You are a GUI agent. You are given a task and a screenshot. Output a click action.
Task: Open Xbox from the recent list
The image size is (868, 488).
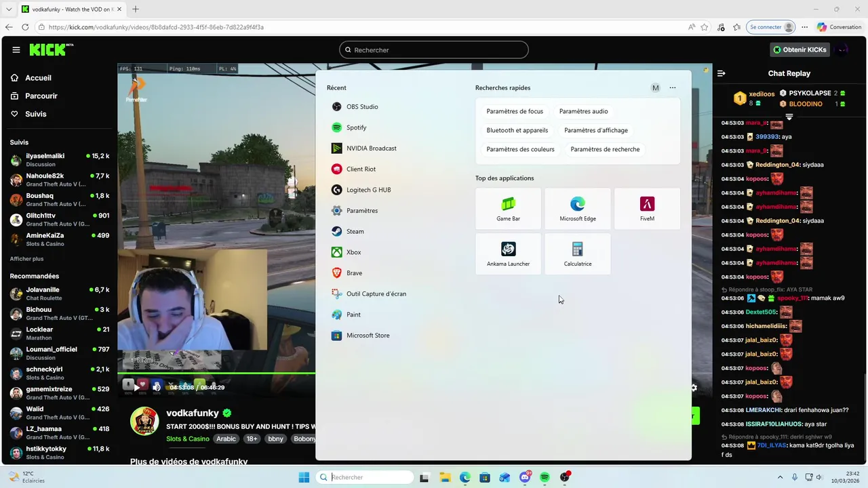click(347, 252)
